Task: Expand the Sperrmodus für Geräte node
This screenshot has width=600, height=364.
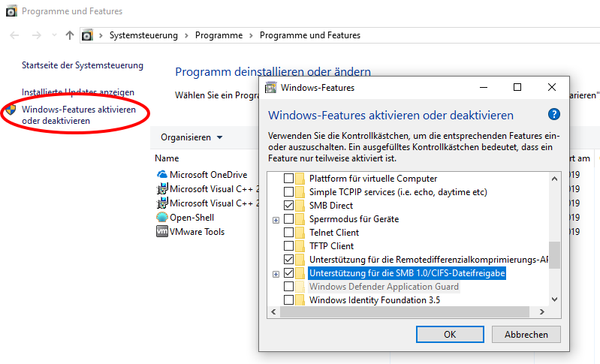Action: click(276, 220)
